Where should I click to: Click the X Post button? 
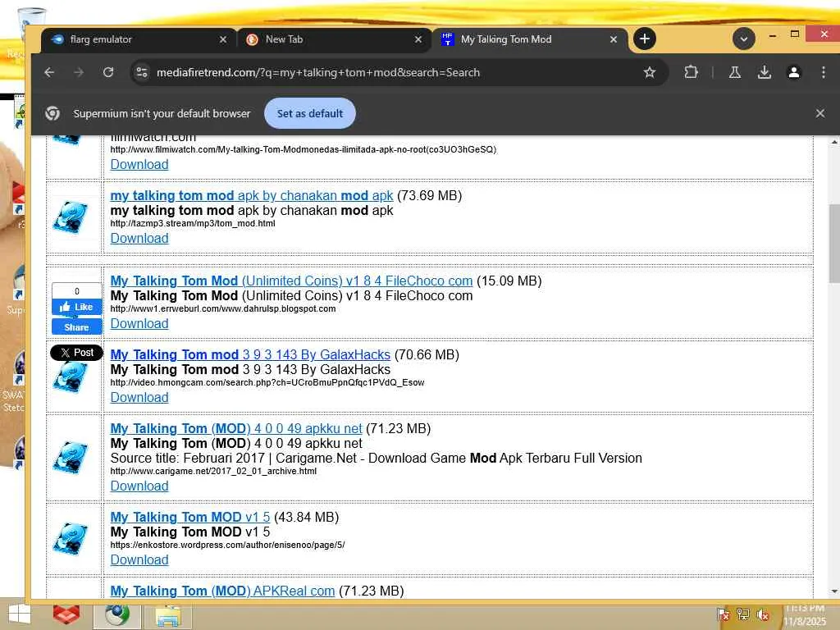[76, 353]
